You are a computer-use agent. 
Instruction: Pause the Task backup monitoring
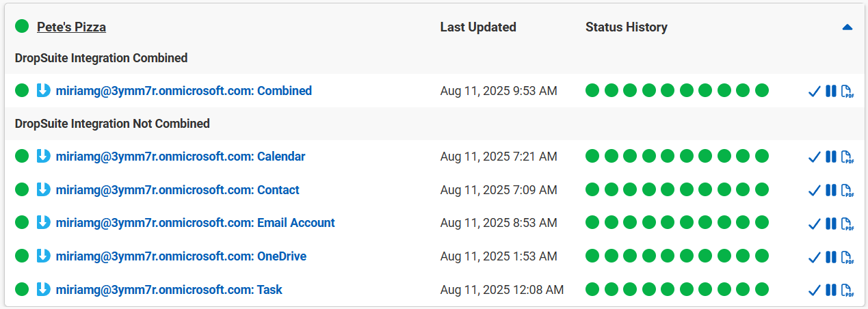pyautogui.click(x=831, y=291)
